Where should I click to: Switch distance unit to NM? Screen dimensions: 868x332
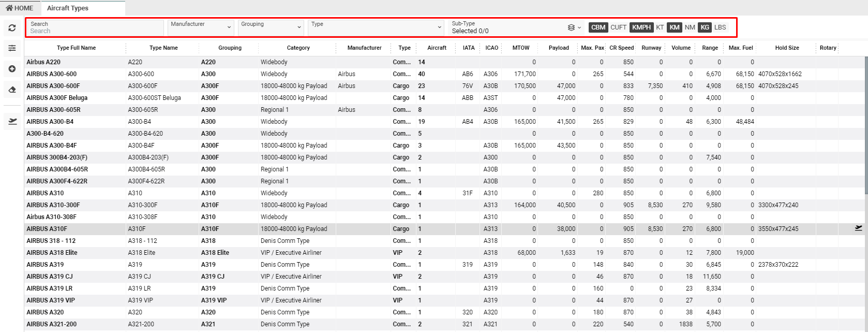tap(690, 27)
